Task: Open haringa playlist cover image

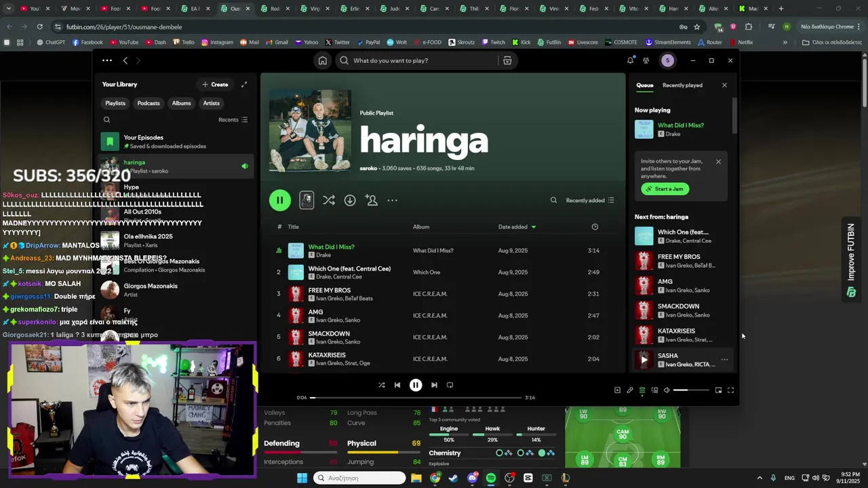Action: (x=310, y=131)
